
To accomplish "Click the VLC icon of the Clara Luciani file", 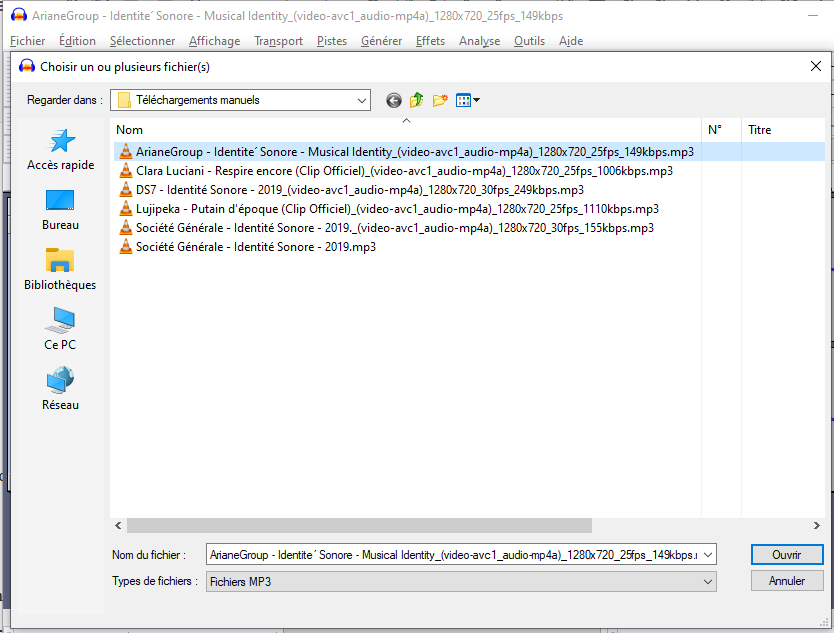I will [x=126, y=171].
